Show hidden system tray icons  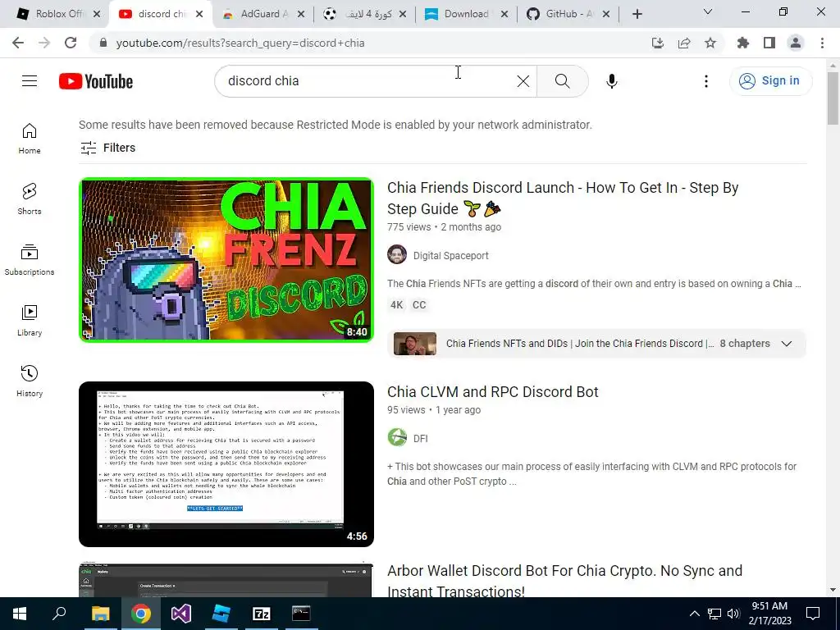(x=694, y=614)
